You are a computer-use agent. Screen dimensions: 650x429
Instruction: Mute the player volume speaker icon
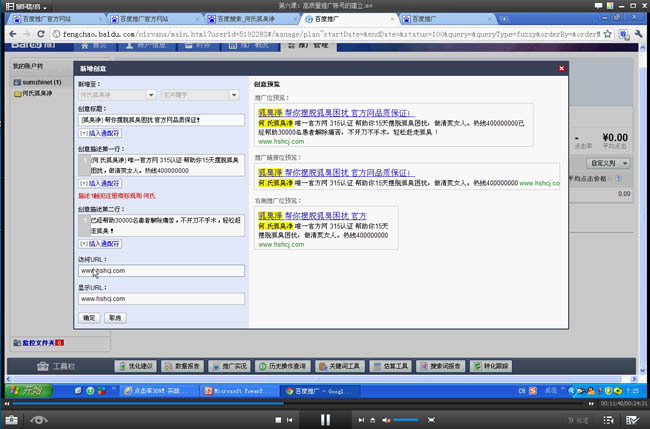(x=386, y=420)
